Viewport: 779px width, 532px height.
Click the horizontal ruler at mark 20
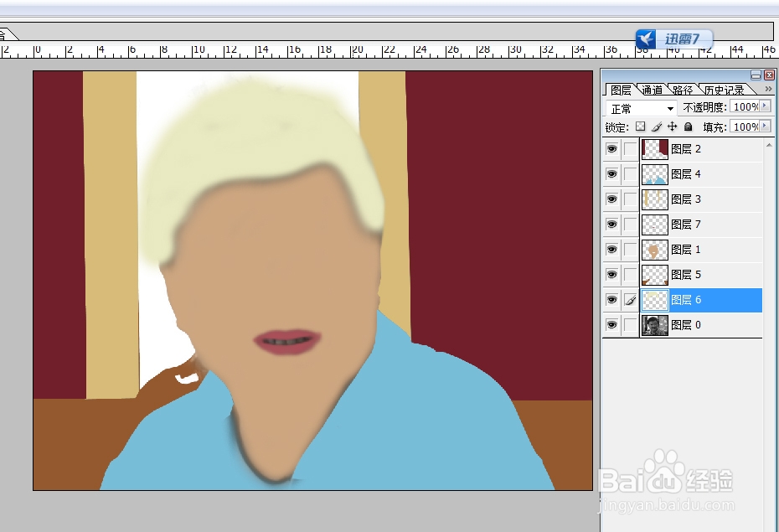click(357, 49)
